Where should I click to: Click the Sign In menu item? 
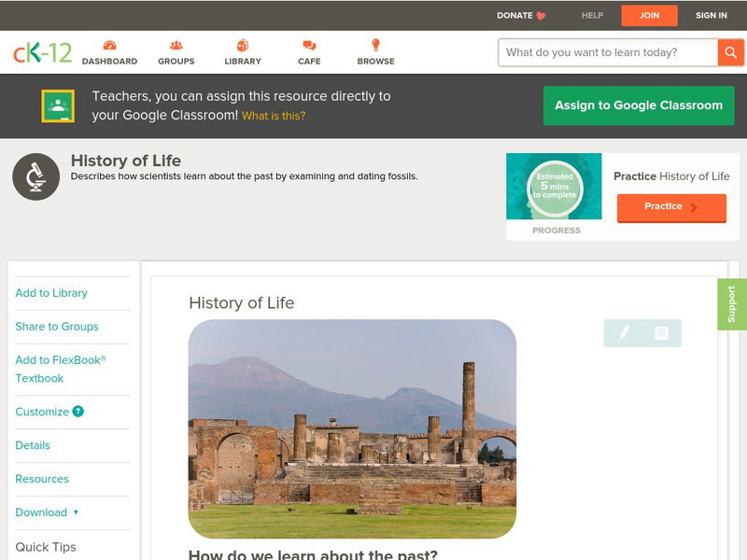coord(712,16)
